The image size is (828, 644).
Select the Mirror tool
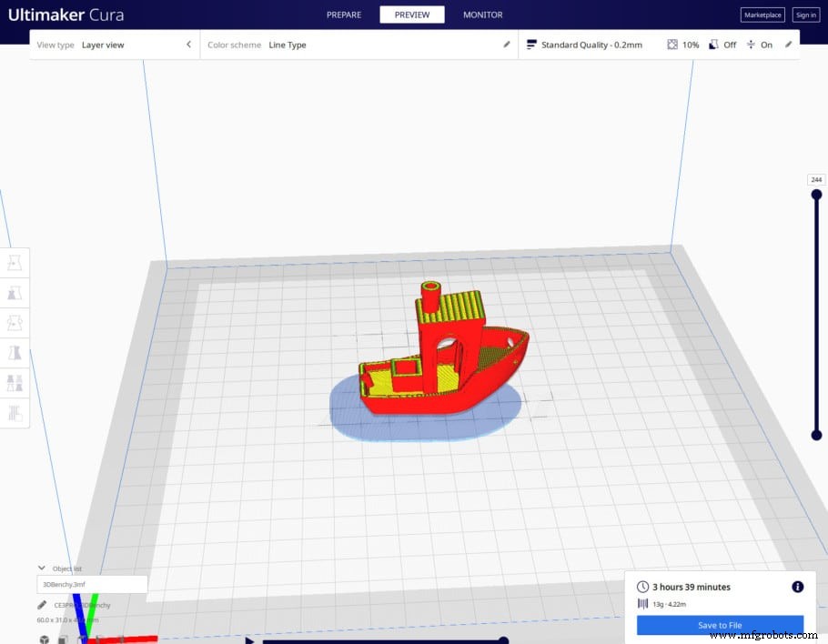tap(15, 353)
